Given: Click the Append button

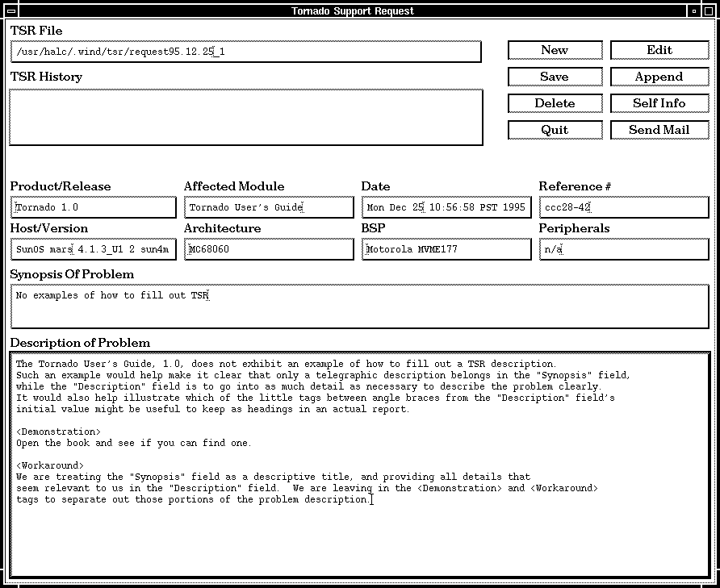Looking at the screenshot, I should tap(659, 77).
